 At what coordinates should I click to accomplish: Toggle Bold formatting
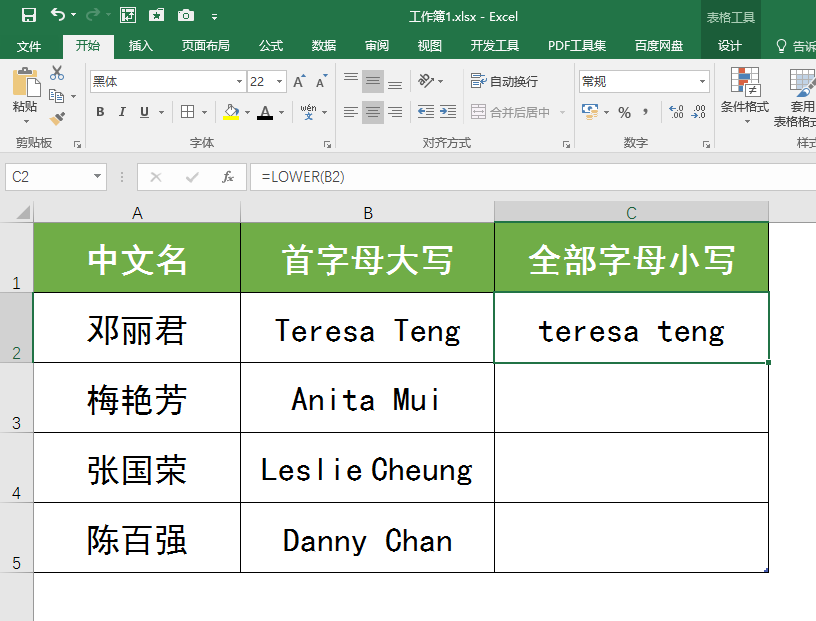(100, 112)
